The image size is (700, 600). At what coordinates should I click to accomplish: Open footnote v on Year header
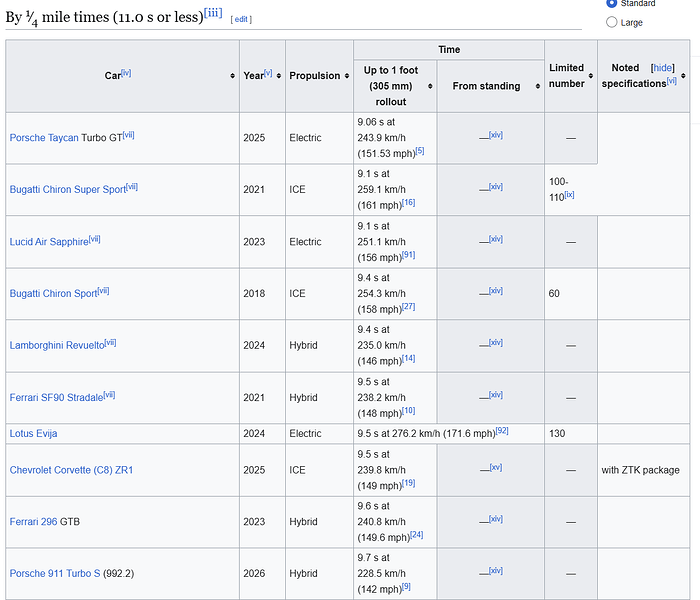(268, 73)
